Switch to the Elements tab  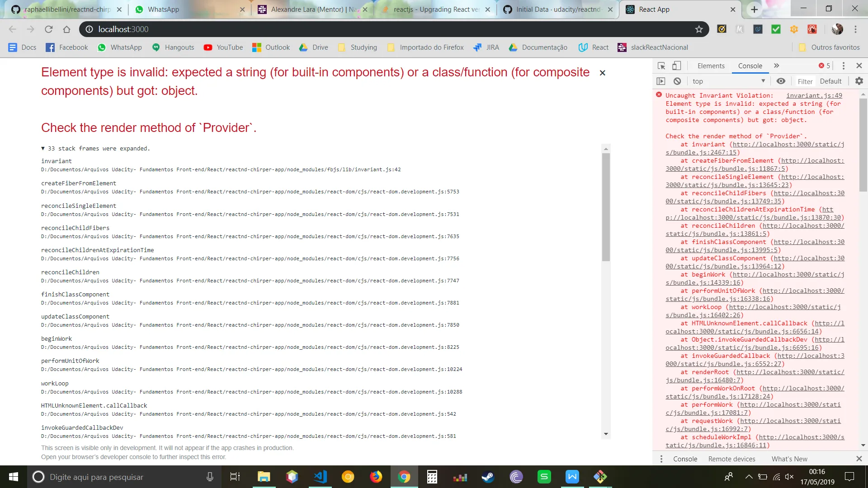click(711, 66)
